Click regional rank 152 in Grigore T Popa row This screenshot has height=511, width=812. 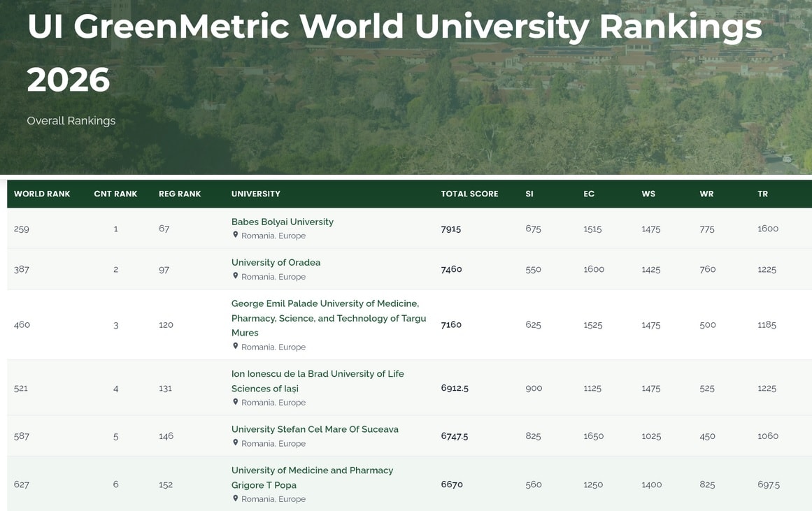point(166,484)
